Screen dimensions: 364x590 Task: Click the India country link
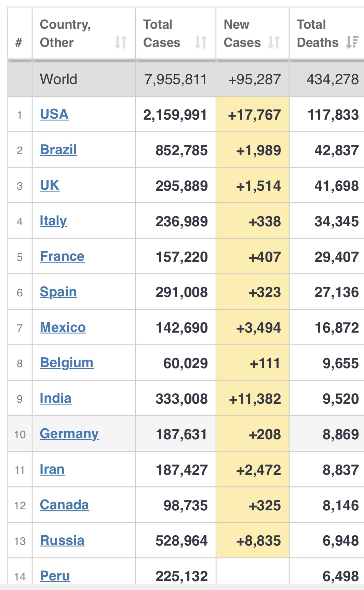click(55, 398)
